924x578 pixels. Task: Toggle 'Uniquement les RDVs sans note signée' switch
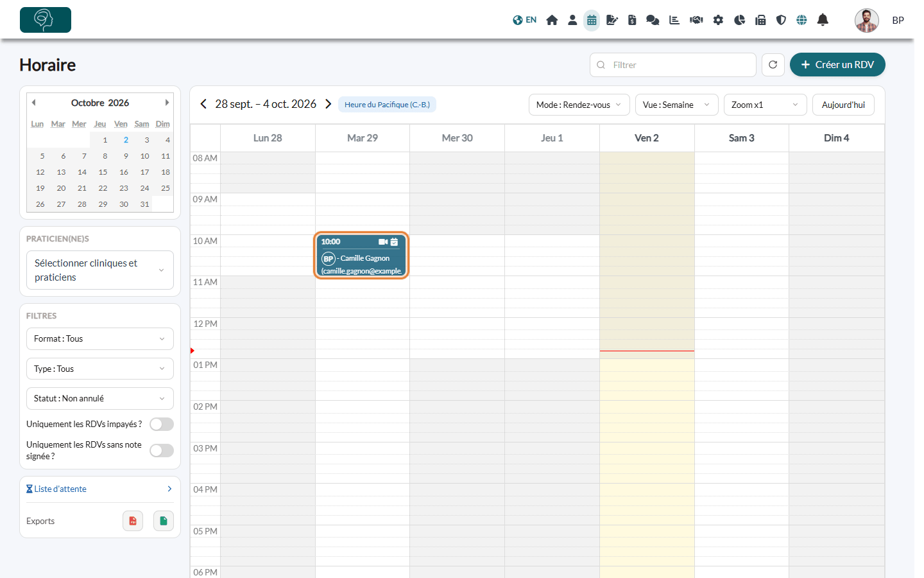162,451
